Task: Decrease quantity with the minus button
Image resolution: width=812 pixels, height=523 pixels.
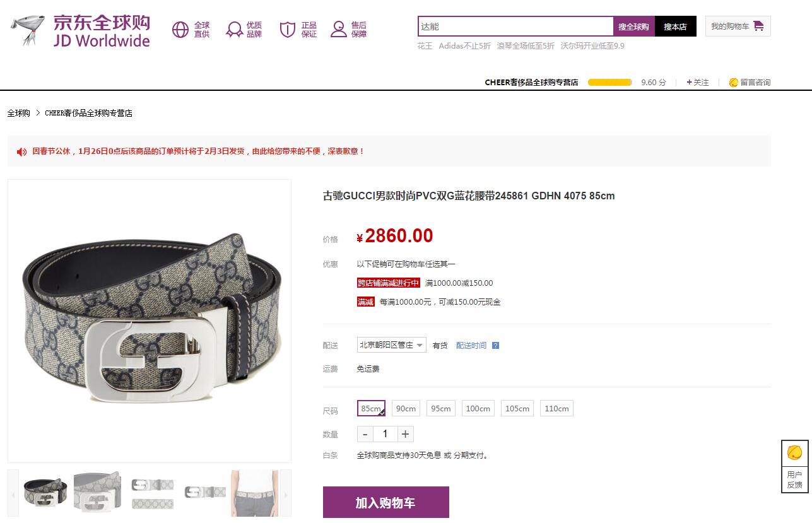Action: pos(365,434)
